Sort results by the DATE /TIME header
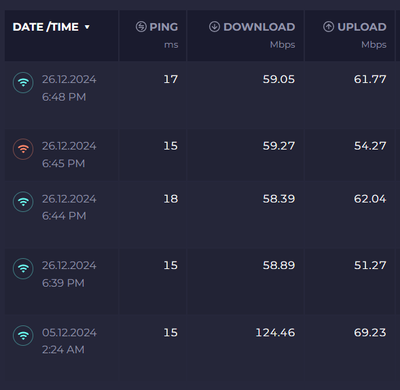 tap(46, 27)
